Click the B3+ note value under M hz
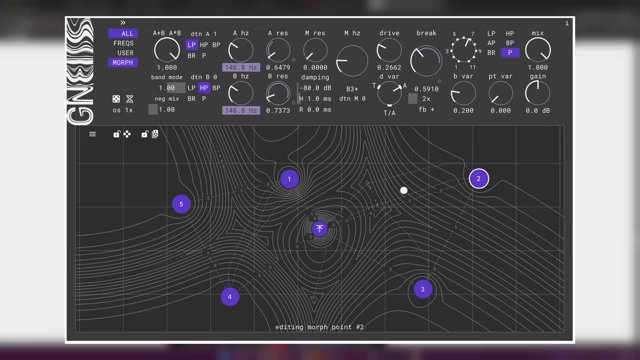Viewport: 640px width, 360px height. click(x=352, y=89)
